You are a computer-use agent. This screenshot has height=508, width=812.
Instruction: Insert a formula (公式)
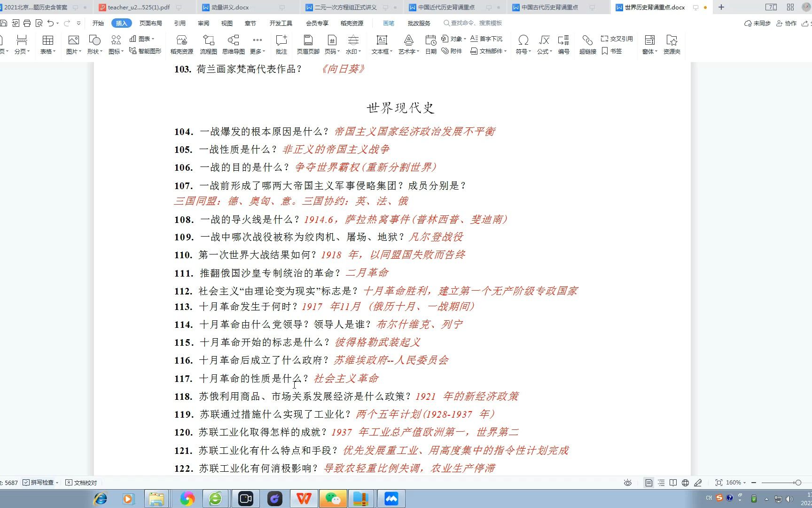click(x=544, y=45)
